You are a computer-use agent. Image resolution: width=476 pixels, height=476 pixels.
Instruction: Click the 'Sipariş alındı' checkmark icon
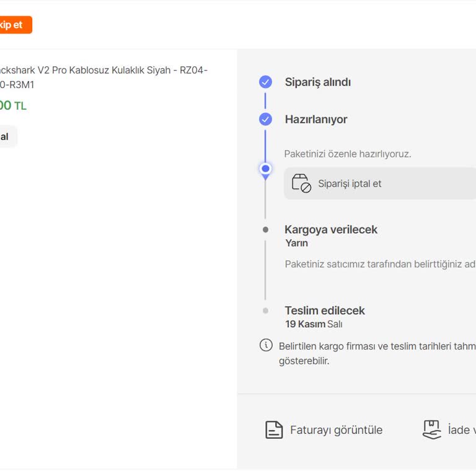point(265,82)
